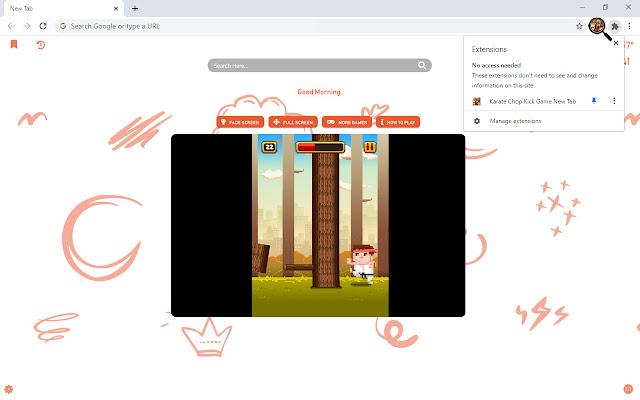Go back to previous page
Screen dimensions: 640x400
pos(11,26)
